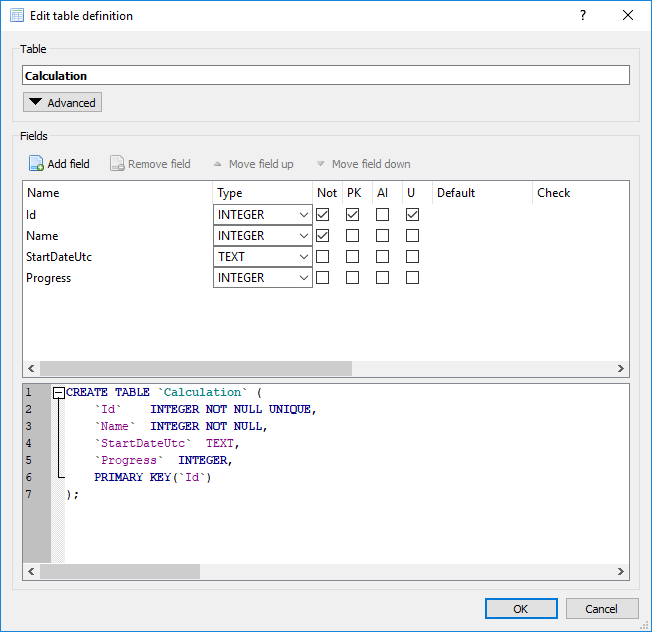Enable AI for Id field
This screenshot has width=652, height=632.
pyautogui.click(x=383, y=215)
